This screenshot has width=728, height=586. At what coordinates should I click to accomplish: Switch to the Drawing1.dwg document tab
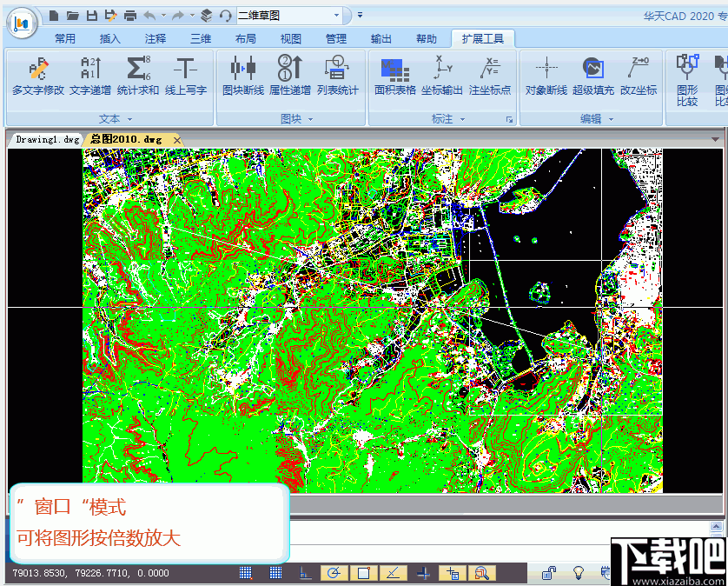click(x=48, y=139)
